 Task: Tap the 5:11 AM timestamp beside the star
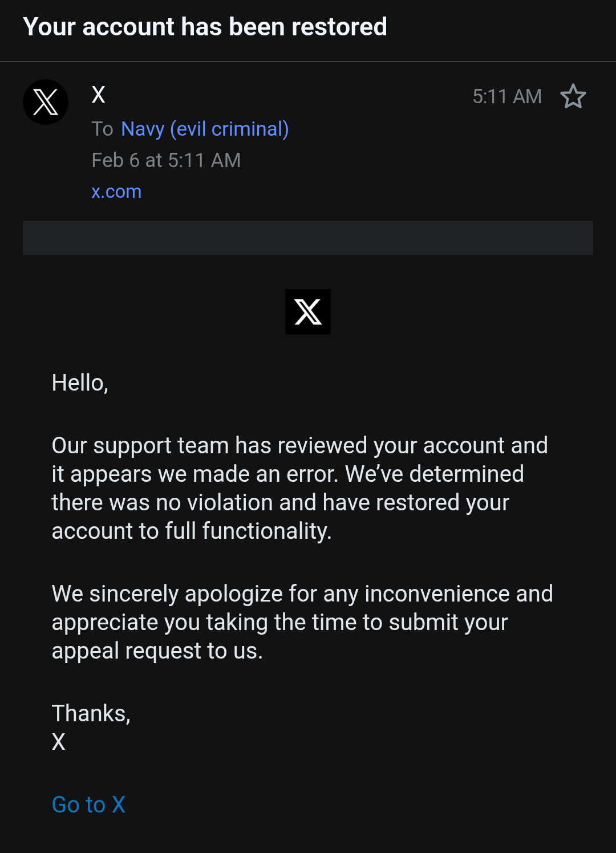[x=506, y=96]
